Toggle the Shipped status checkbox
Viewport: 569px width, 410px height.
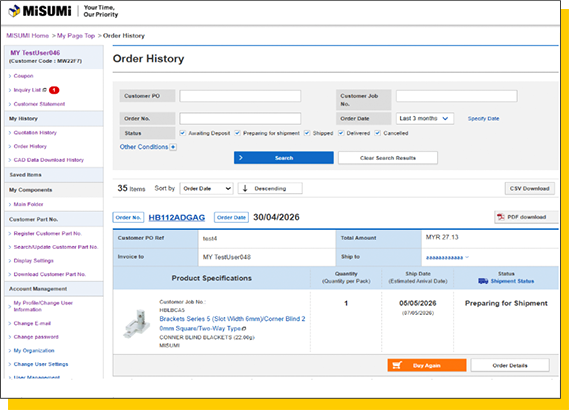tap(307, 133)
